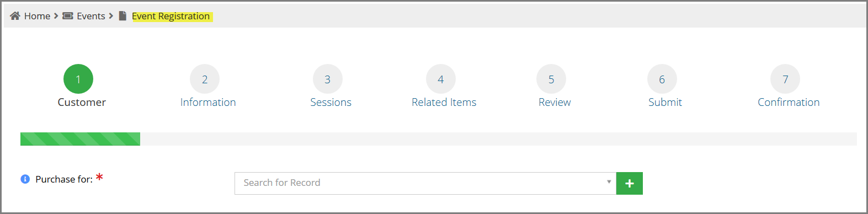Click the Events ticket icon in breadcrumb

point(67,16)
